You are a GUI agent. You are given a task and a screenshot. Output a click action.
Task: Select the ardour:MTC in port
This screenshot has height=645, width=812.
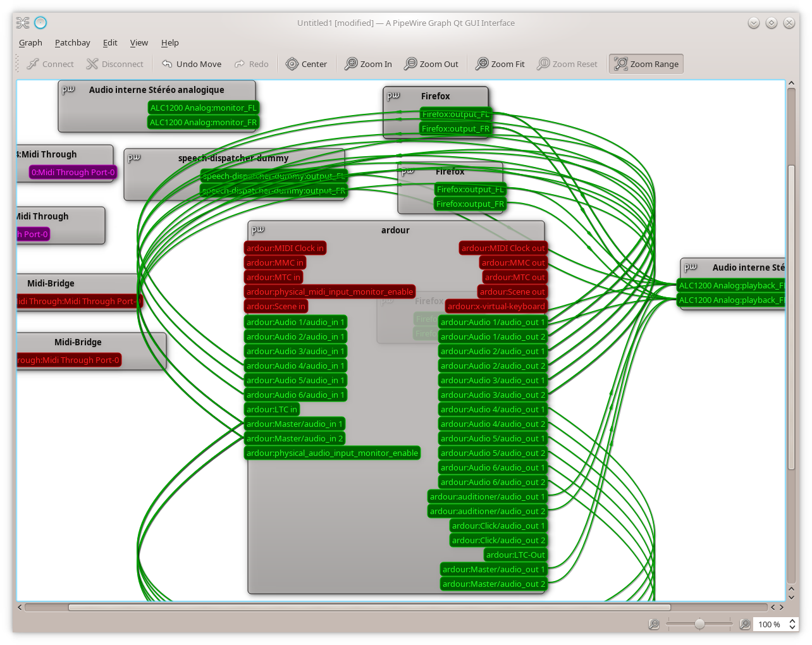click(x=274, y=278)
